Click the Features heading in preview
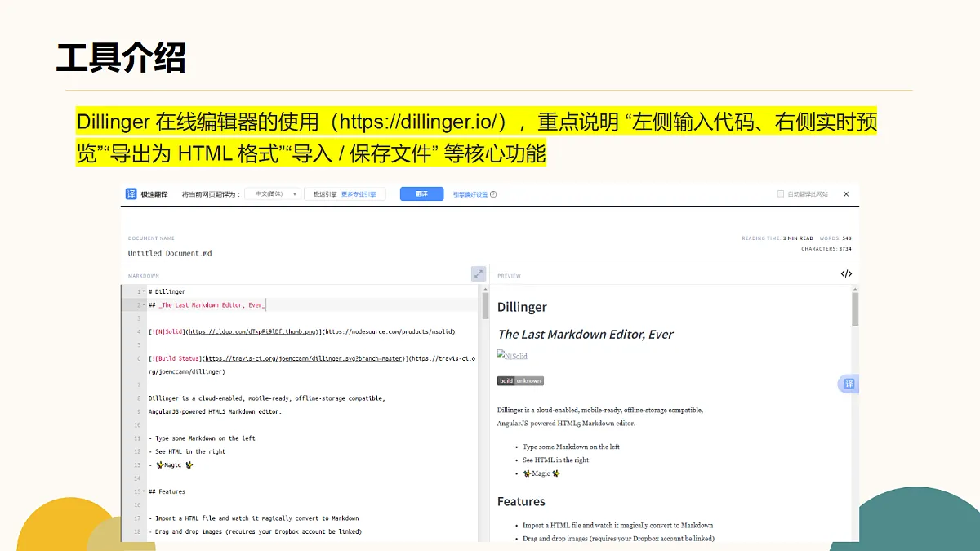 coord(521,501)
